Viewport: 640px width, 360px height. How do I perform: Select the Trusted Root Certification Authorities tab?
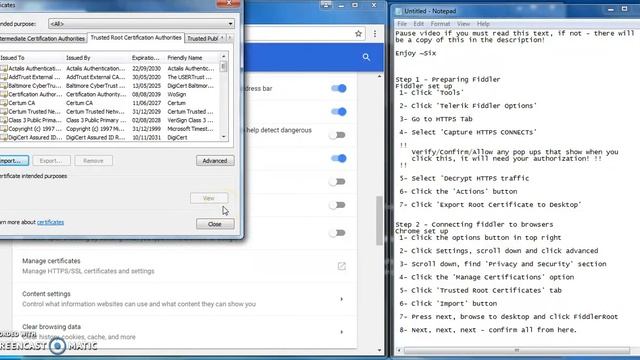click(136, 38)
